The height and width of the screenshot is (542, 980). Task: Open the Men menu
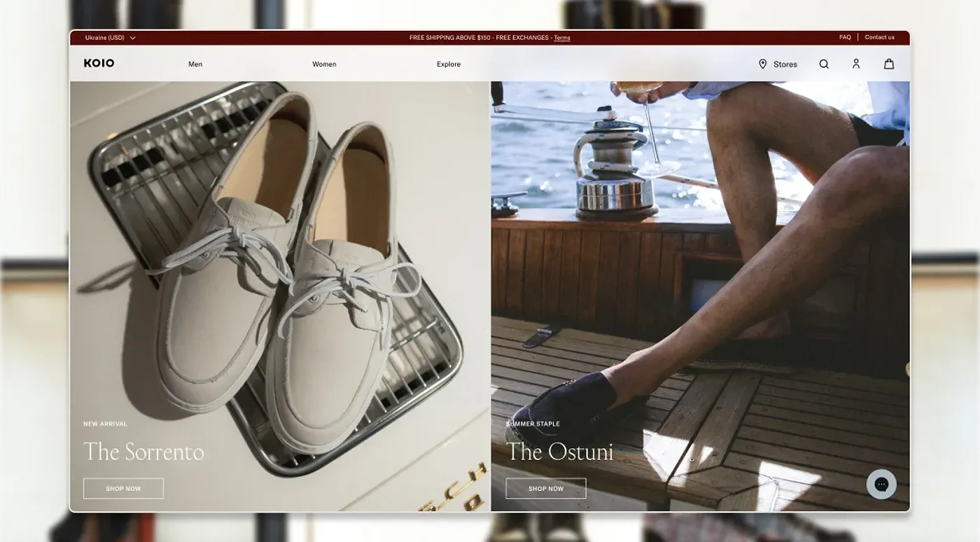click(x=195, y=64)
